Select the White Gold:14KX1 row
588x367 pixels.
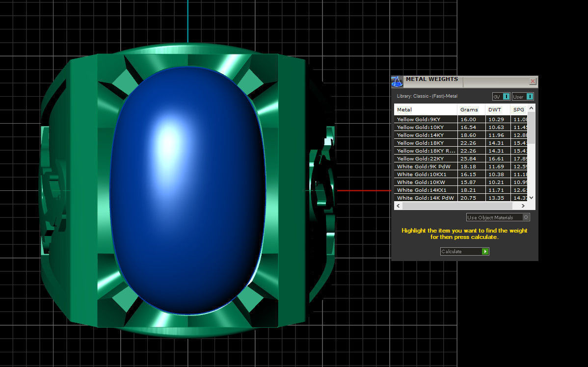(461, 190)
